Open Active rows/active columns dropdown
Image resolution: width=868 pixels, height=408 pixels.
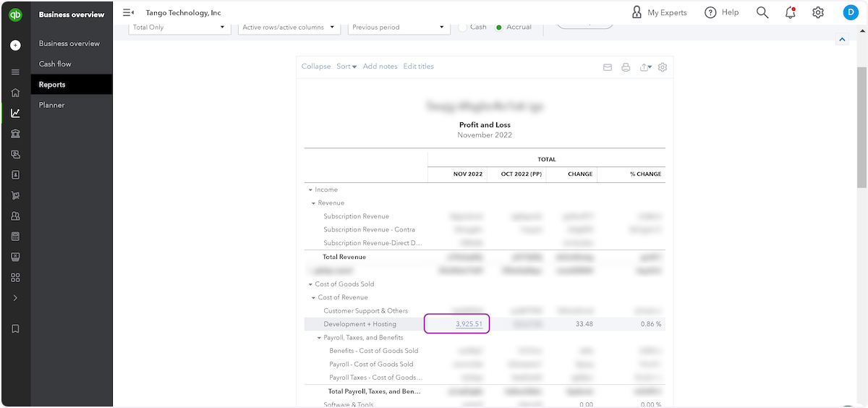coord(289,27)
